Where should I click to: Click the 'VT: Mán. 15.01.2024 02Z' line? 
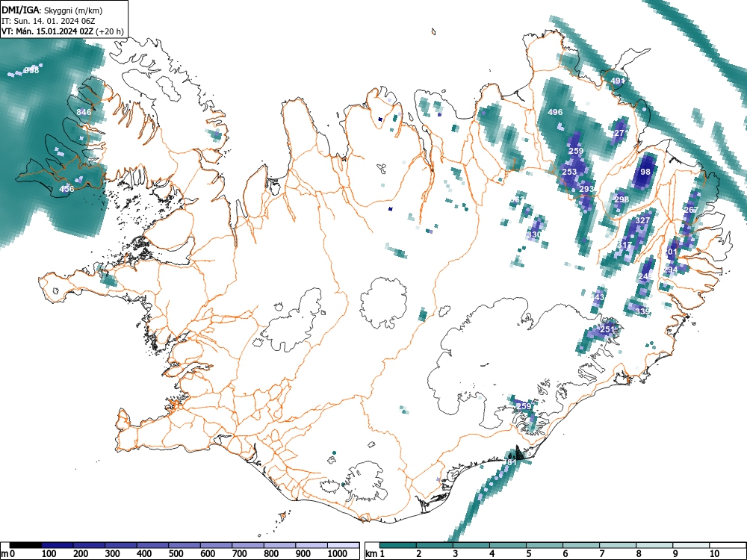point(48,31)
